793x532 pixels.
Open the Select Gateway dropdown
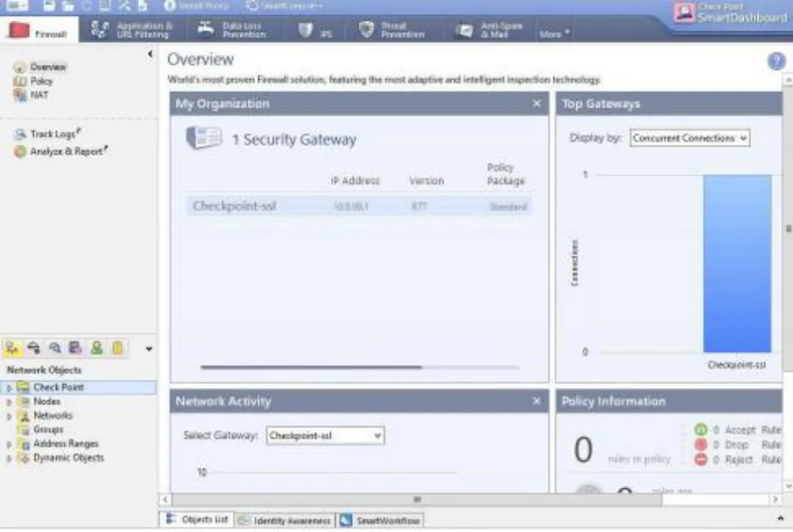pyautogui.click(x=325, y=436)
